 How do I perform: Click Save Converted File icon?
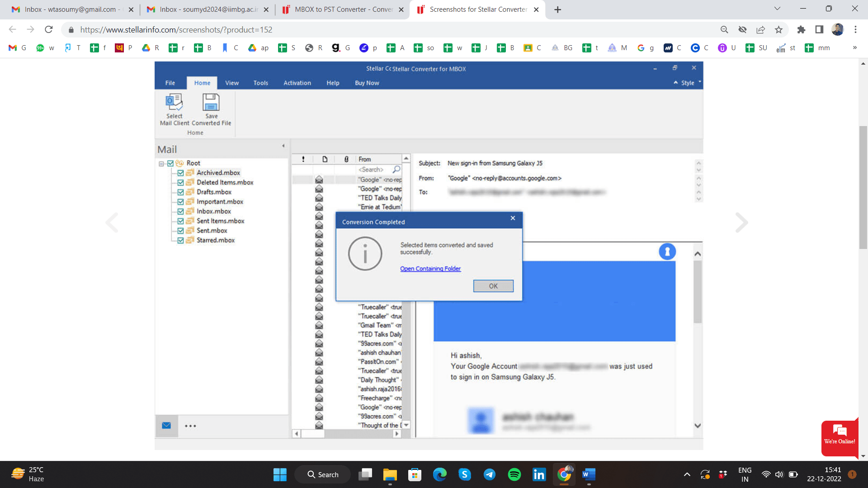click(x=211, y=103)
